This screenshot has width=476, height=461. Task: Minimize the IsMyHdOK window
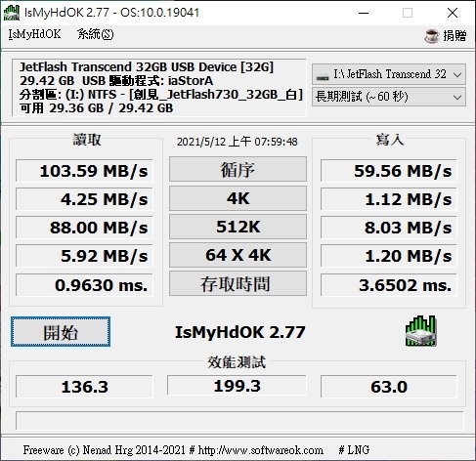(x=364, y=13)
